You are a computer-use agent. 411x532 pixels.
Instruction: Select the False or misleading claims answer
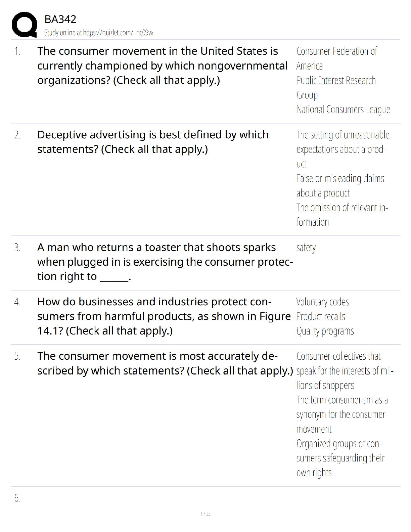[x=340, y=185]
